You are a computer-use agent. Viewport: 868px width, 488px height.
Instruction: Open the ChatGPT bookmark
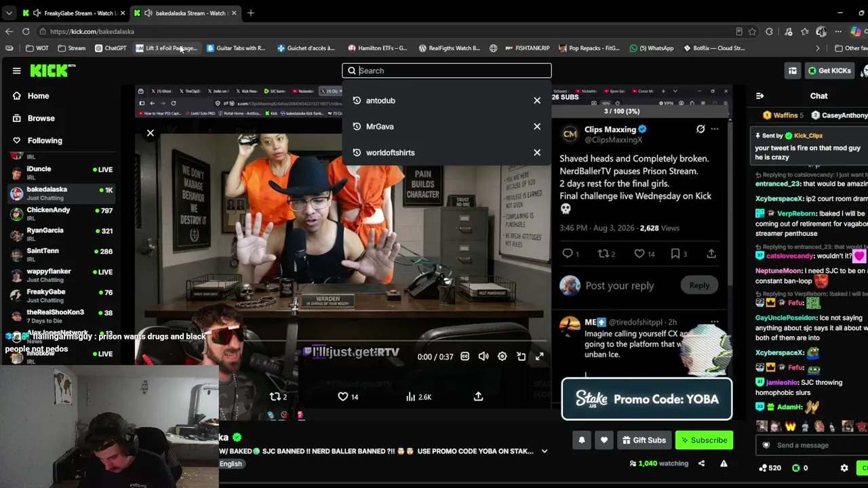[x=111, y=48]
